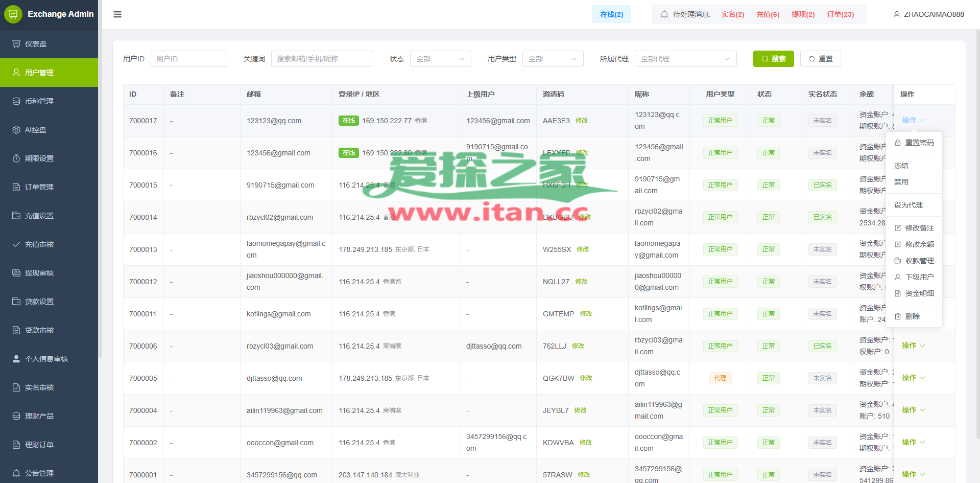Open 理财订单 in sidebar

[49, 445]
